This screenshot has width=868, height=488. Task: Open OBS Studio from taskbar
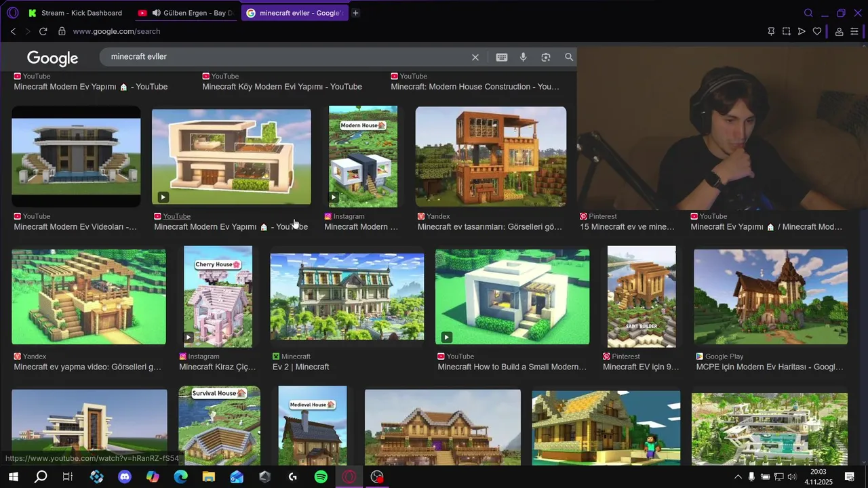pyautogui.click(x=377, y=477)
